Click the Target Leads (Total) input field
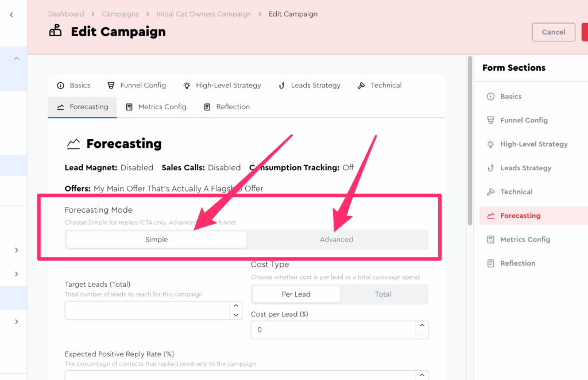This screenshot has width=588, height=380. 146,310
